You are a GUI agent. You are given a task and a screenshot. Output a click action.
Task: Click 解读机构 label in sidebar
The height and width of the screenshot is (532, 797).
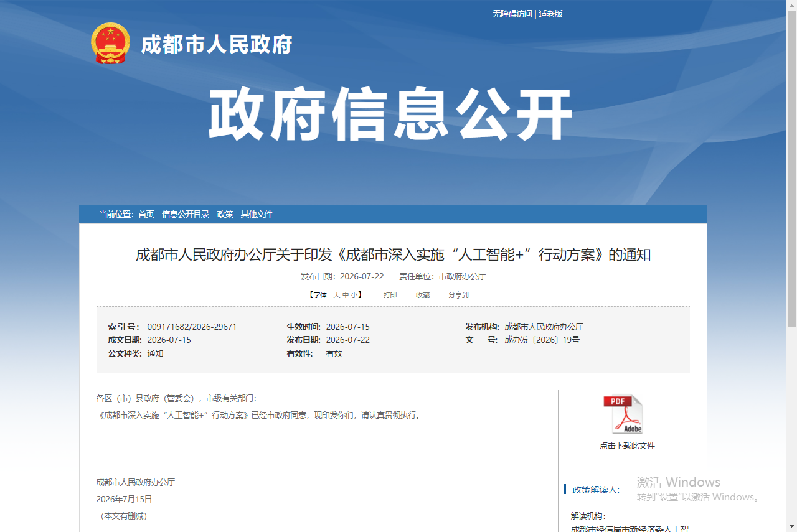[x=588, y=516]
